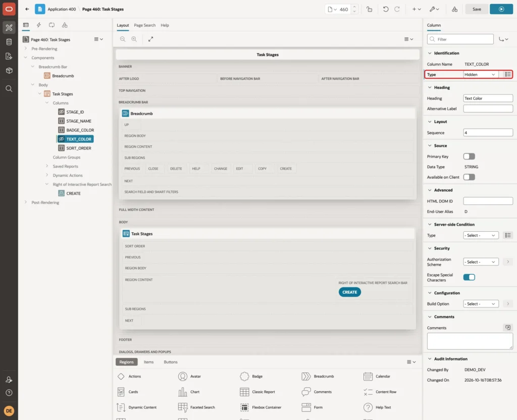Viewport: 517px width, 420px height.
Task: Disable Escape Special Characters switch
Action: 469,277
